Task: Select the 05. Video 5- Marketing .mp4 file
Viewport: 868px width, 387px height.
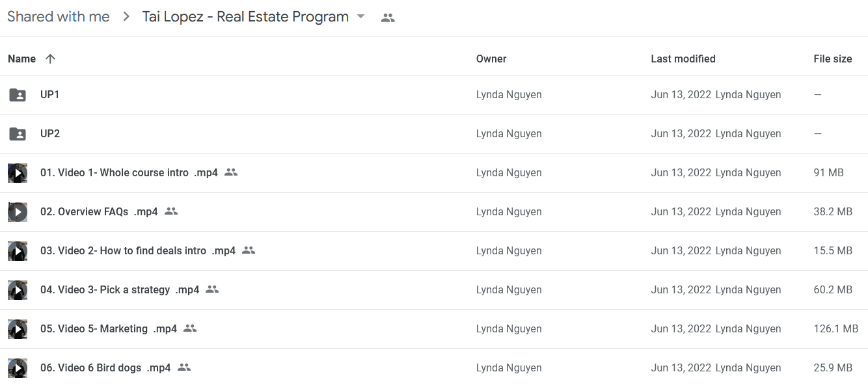Action: 434,329
